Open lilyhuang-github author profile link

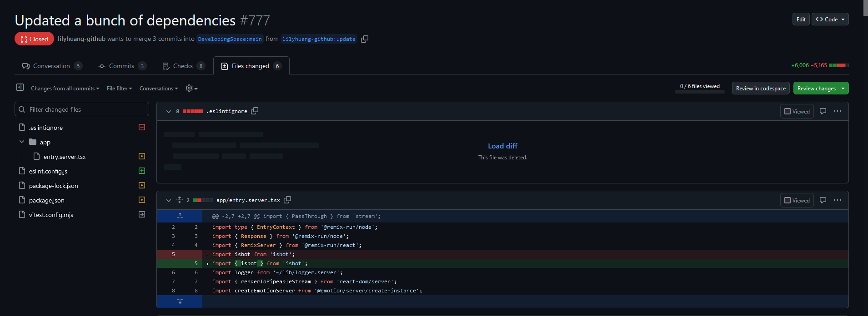point(81,39)
